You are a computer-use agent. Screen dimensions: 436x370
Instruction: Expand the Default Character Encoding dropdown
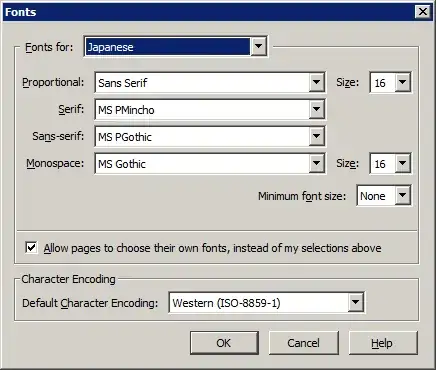coord(267,303)
